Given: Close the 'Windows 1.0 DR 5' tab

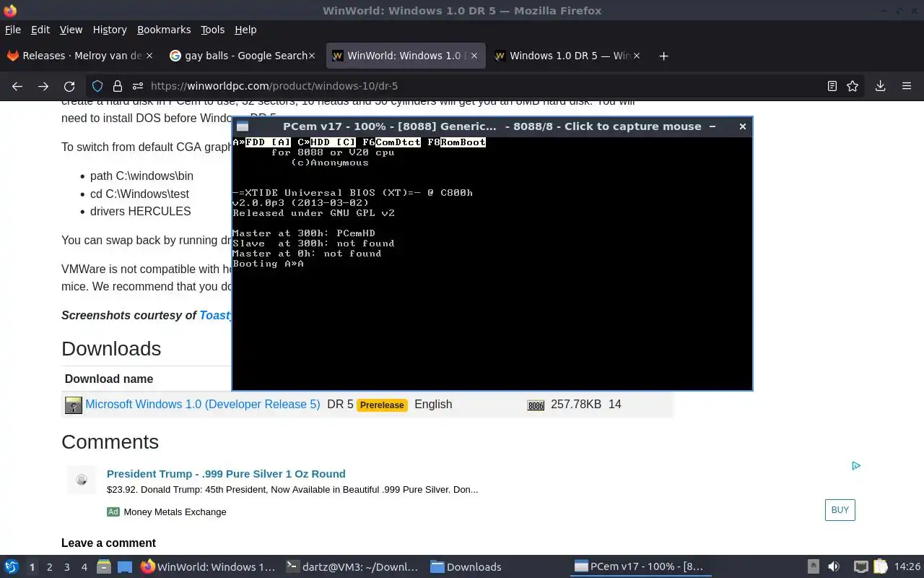Looking at the screenshot, I should pyautogui.click(x=637, y=56).
